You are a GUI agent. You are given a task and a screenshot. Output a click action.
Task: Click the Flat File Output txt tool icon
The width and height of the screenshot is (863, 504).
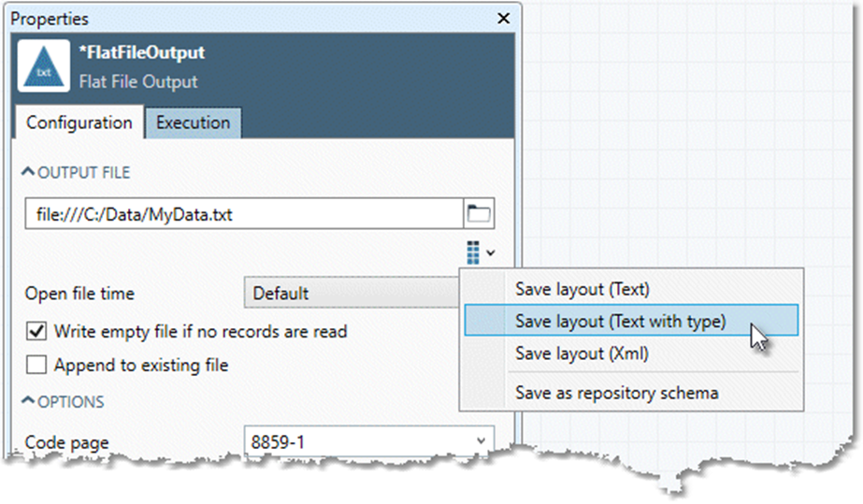[x=43, y=65]
